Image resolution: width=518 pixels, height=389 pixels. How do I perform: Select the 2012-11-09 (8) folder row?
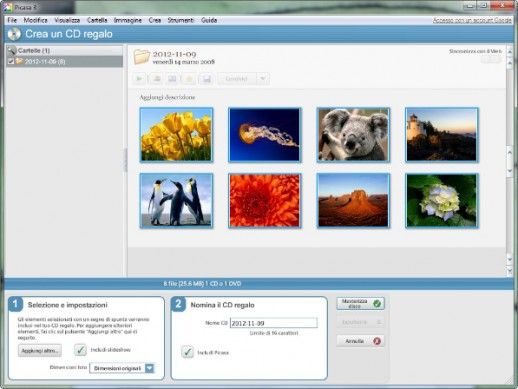[64, 61]
